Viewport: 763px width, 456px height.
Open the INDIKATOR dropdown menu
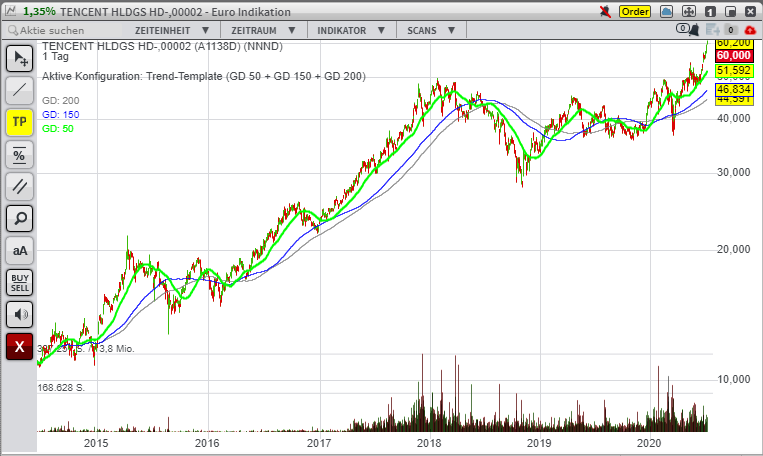tap(351, 30)
